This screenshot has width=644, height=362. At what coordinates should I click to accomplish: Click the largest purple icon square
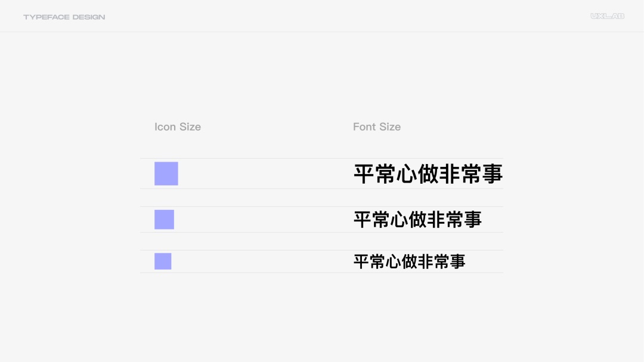pyautogui.click(x=166, y=174)
